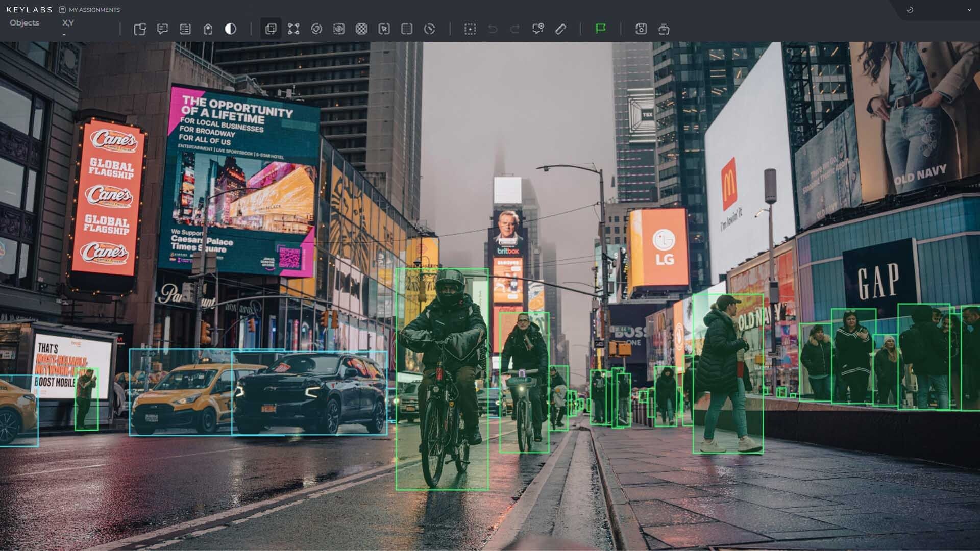This screenshot has width=980, height=551.
Task: Select the black SUV bounding box
Action: click(x=309, y=393)
